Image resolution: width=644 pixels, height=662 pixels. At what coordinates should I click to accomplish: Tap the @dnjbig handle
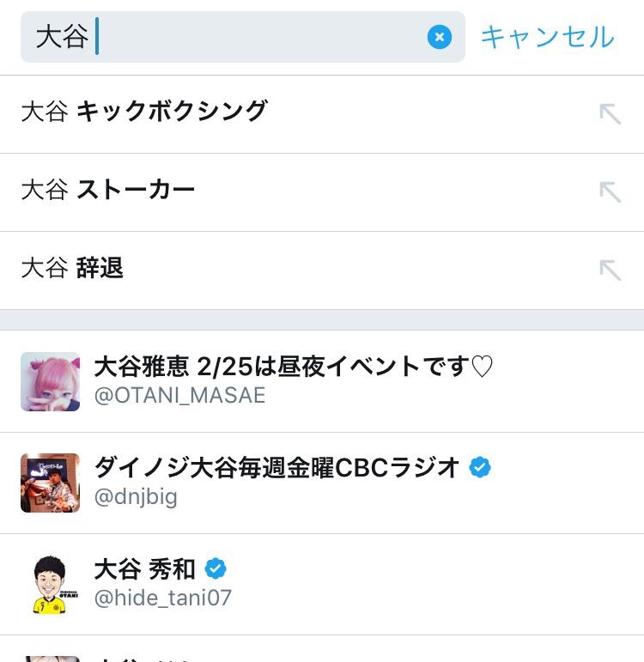click(x=136, y=497)
